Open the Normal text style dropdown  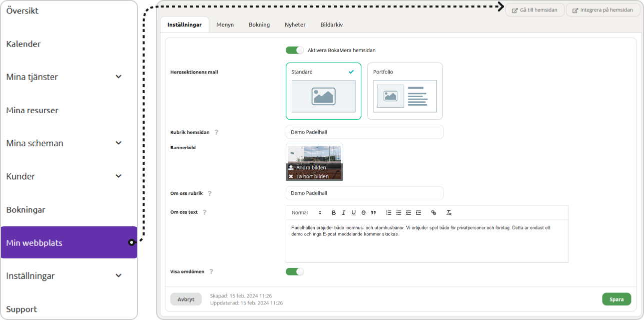pos(306,213)
